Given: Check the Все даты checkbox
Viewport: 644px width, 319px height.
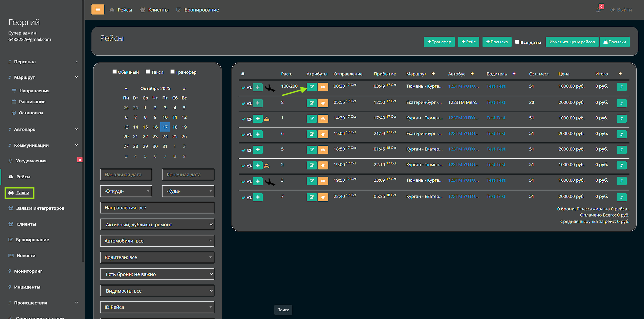Looking at the screenshot, I should coord(517,42).
